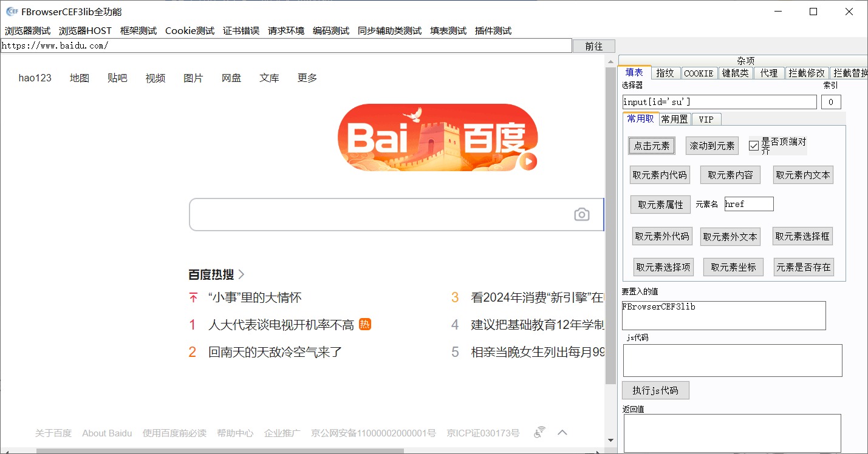
Task: Click the 取元素属性 button
Action: tap(660, 205)
